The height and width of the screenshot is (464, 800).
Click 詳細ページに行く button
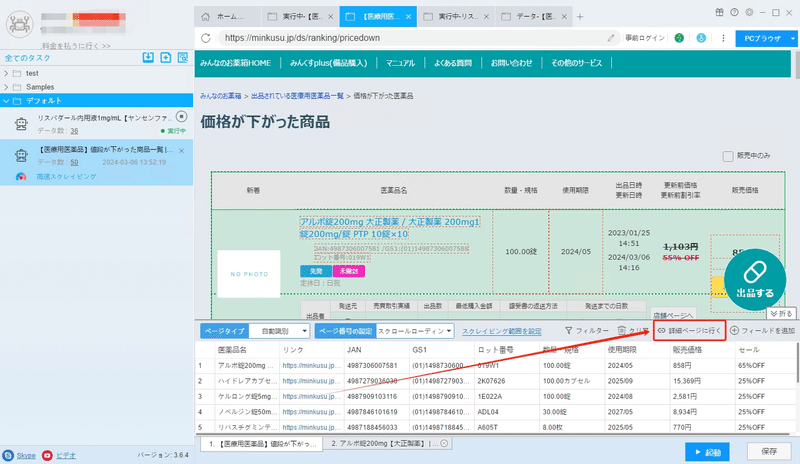689,331
